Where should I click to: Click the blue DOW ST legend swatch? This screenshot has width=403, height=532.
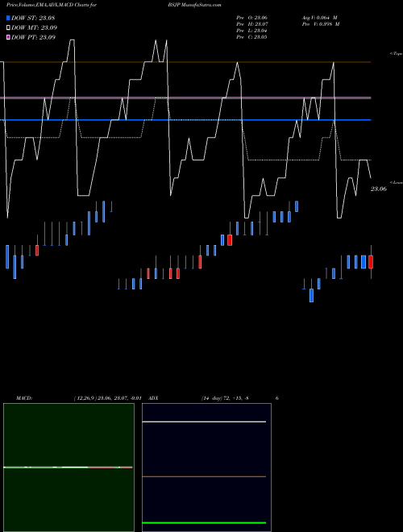click(9, 18)
